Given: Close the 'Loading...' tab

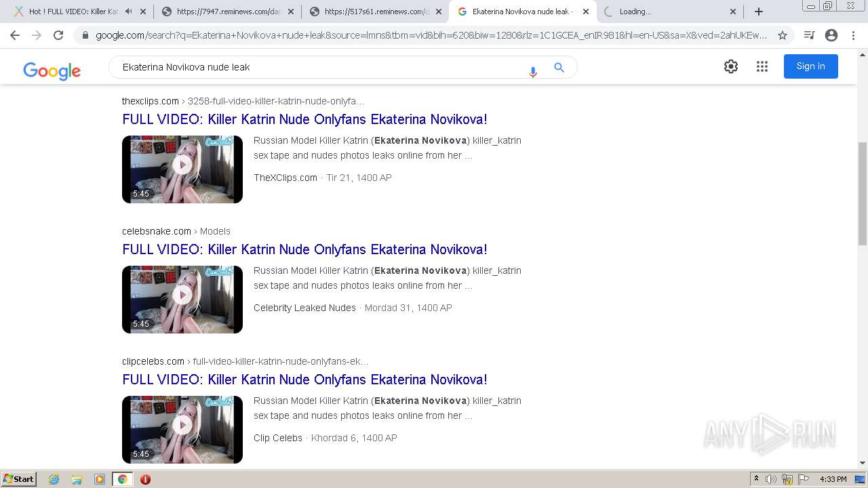Looking at the screenshot, I should pos(733,12).
